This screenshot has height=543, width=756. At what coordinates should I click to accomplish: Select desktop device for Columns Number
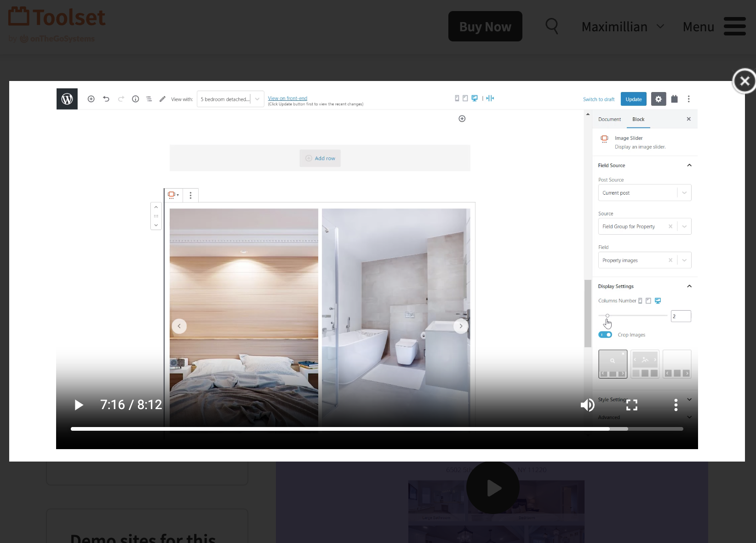pyautogui.click(x=658, y=301)
